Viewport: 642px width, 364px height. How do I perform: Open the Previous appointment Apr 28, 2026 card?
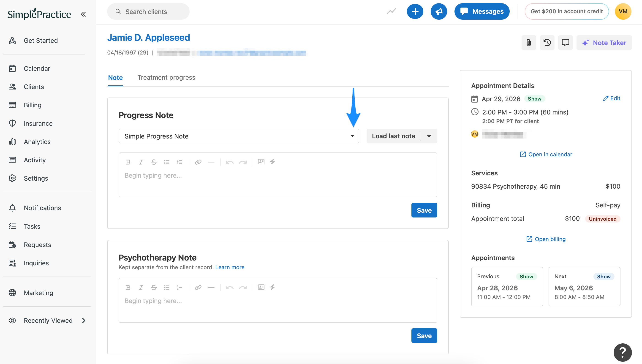click(507, 286)
